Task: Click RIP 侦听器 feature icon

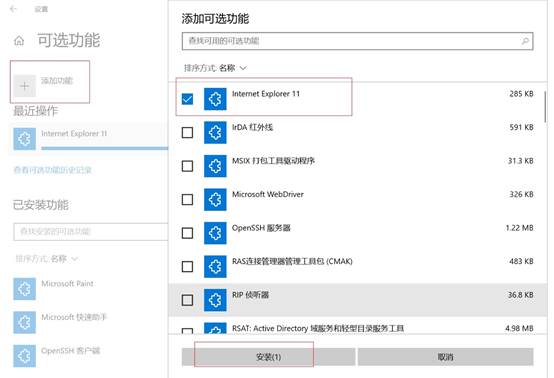Action: pos(215,300)
